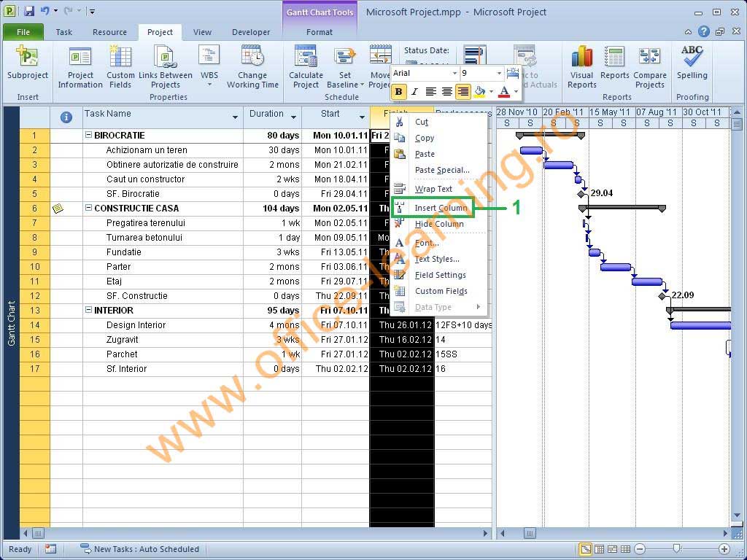Click the macro recording icon in status bar
This screenshot has height=560, width=747.
(x=50, y=549)
